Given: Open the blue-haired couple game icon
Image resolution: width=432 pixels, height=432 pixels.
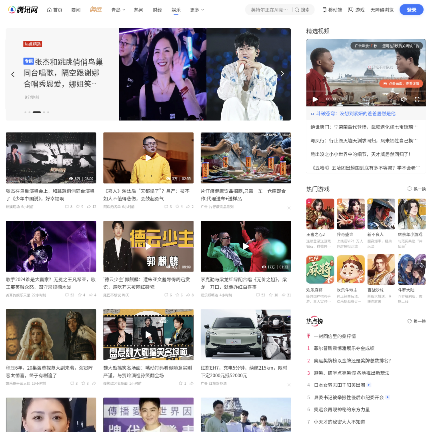Looking at the screenshot, I should pyautogui.click(x=412, y=270).
